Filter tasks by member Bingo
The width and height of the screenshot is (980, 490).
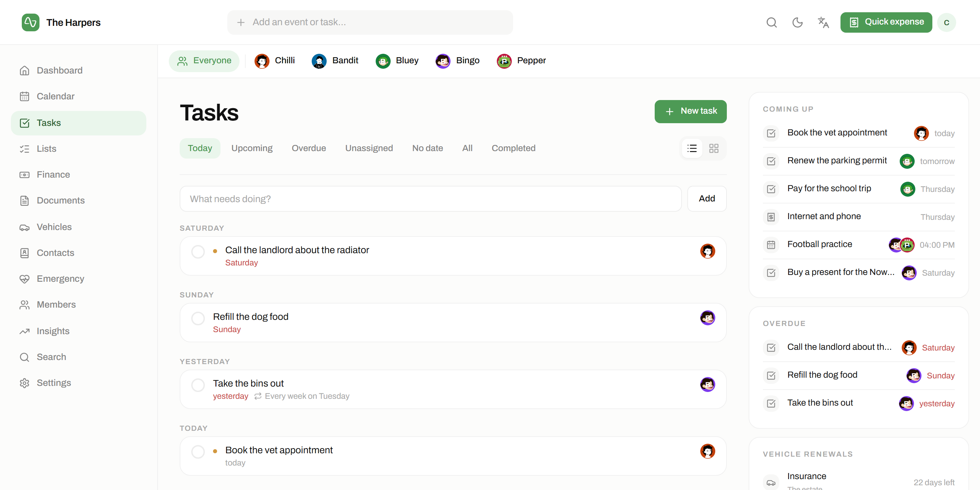point(457,61)
